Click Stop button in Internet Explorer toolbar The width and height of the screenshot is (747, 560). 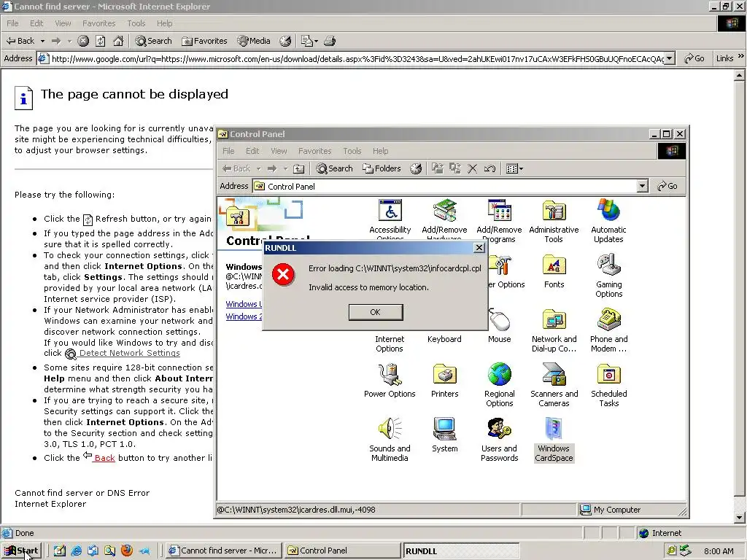[x=83, y=41]
